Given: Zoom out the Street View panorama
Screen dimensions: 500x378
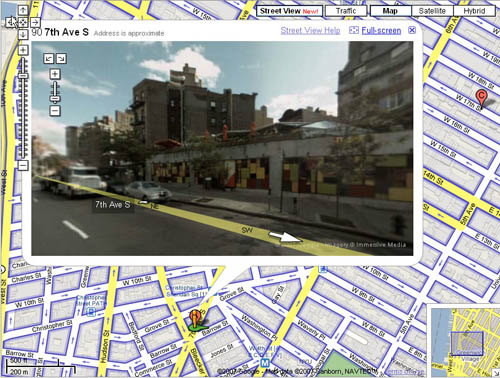Looking at the screenshot, I should (55, 111).
